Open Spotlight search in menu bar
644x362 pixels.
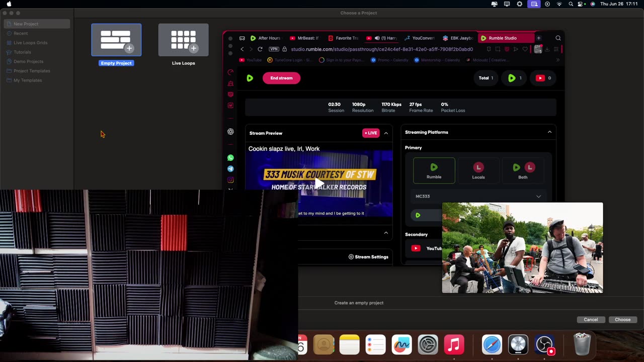click(x=571, y=4)
